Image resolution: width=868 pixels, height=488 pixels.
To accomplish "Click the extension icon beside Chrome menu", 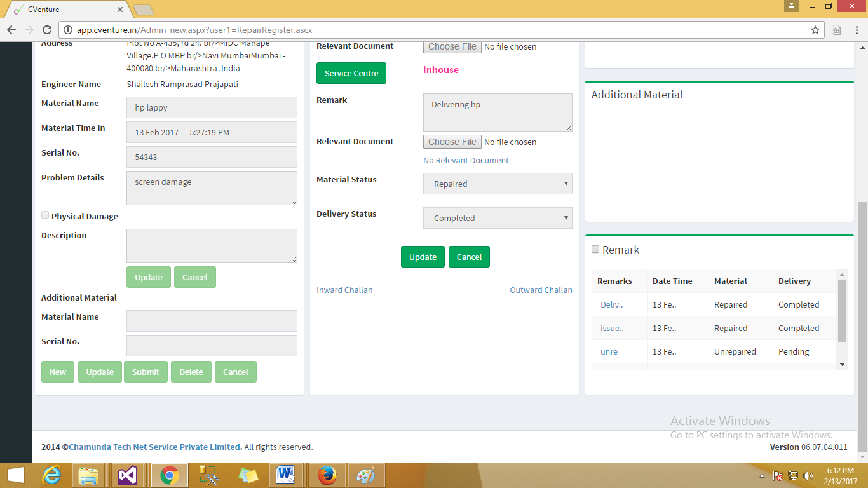I will coord(837,30).
